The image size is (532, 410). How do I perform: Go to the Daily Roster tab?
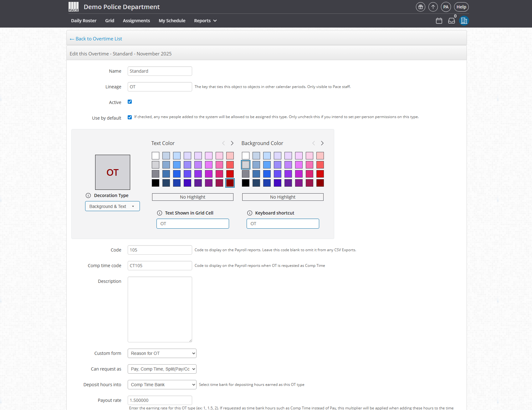pos(84,21)
